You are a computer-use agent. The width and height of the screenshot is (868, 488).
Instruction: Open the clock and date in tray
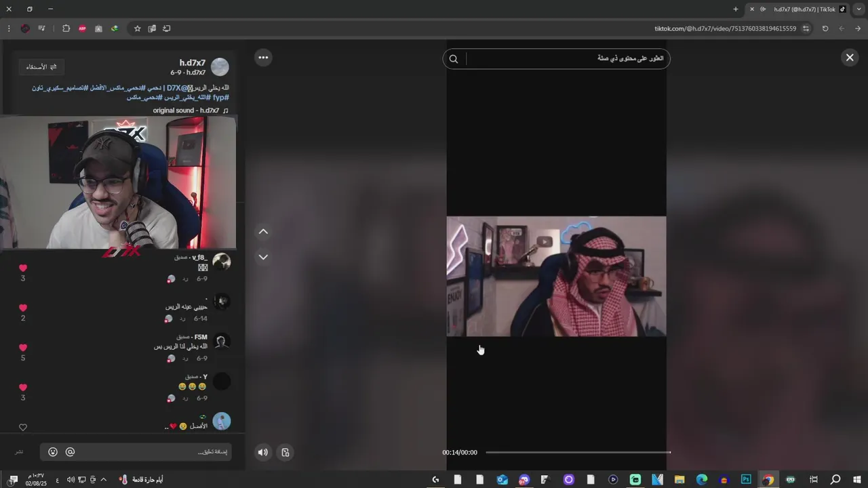pos(36,479)
